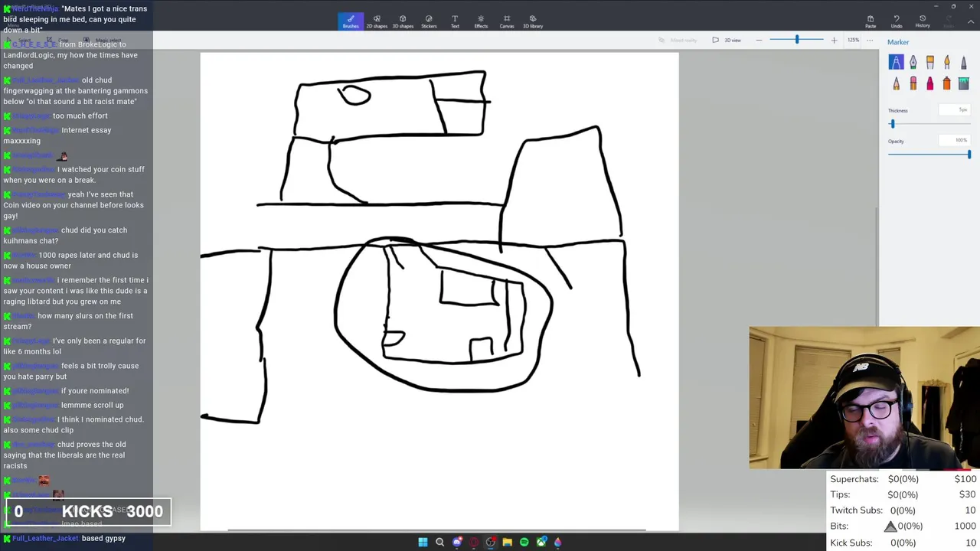
Task: Click the Paste button
Action: [871, 21]
